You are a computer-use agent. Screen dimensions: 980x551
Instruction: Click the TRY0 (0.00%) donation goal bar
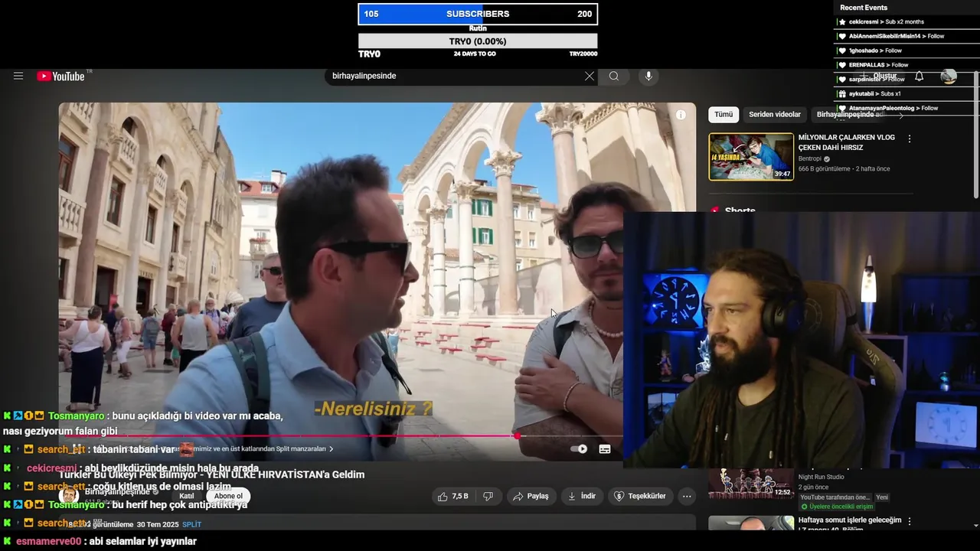pyautogui.click(x=478, y=41)
